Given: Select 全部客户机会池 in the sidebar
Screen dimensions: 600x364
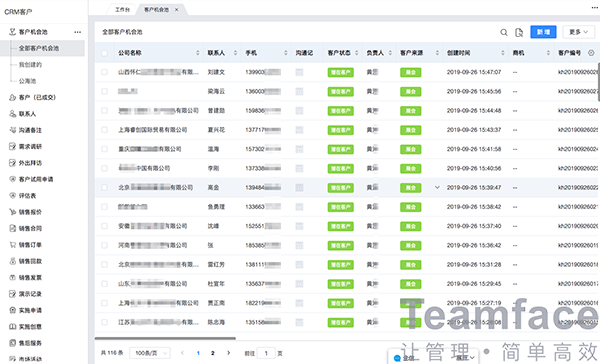Looking at the screenshot, I should coord(42,48).
